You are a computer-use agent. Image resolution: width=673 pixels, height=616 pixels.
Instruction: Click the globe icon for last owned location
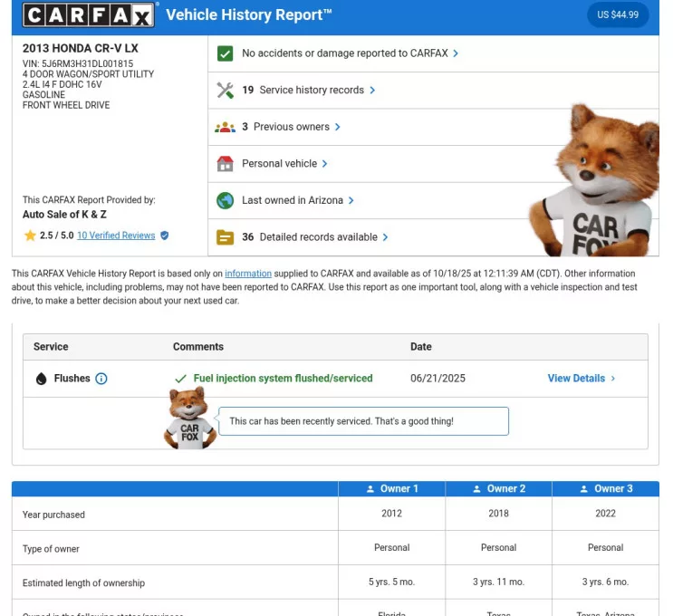coord(226,200)
